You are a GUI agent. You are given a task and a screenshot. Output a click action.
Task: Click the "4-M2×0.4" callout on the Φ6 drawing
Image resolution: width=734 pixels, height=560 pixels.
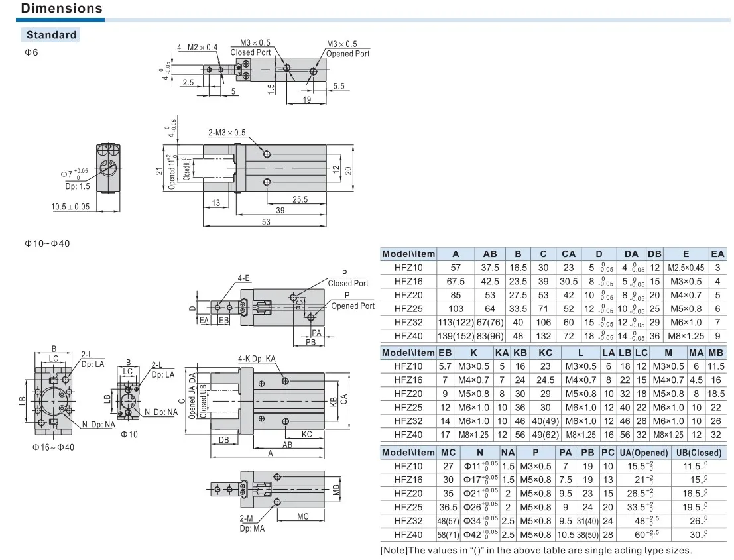[x=197, y=47]
